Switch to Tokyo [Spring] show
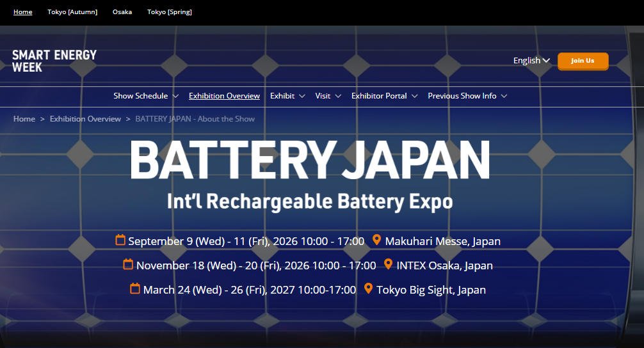644x348 pixels. coord(169,12)
